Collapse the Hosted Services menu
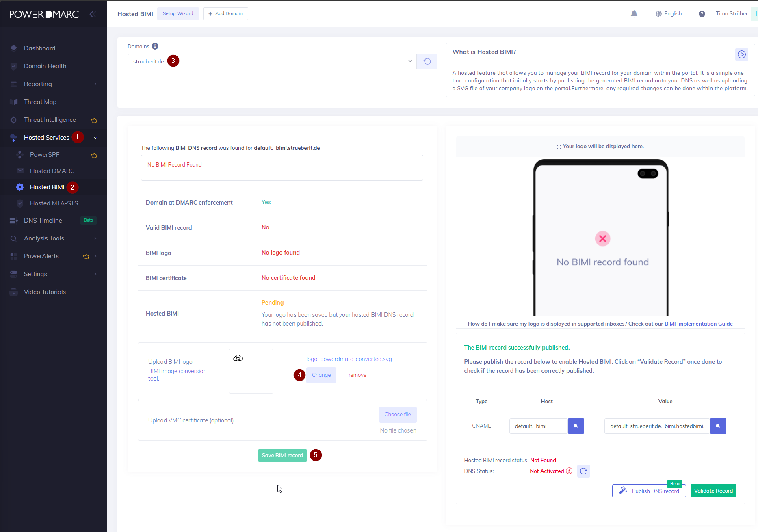The width and height of the screenshot is (758, 532). coord(95,138)
